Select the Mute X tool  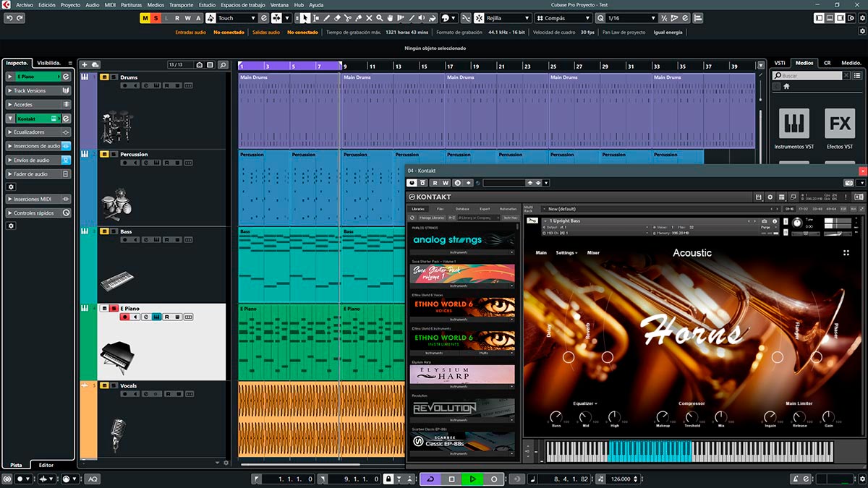pyautogui.click(x=370, y=18)
